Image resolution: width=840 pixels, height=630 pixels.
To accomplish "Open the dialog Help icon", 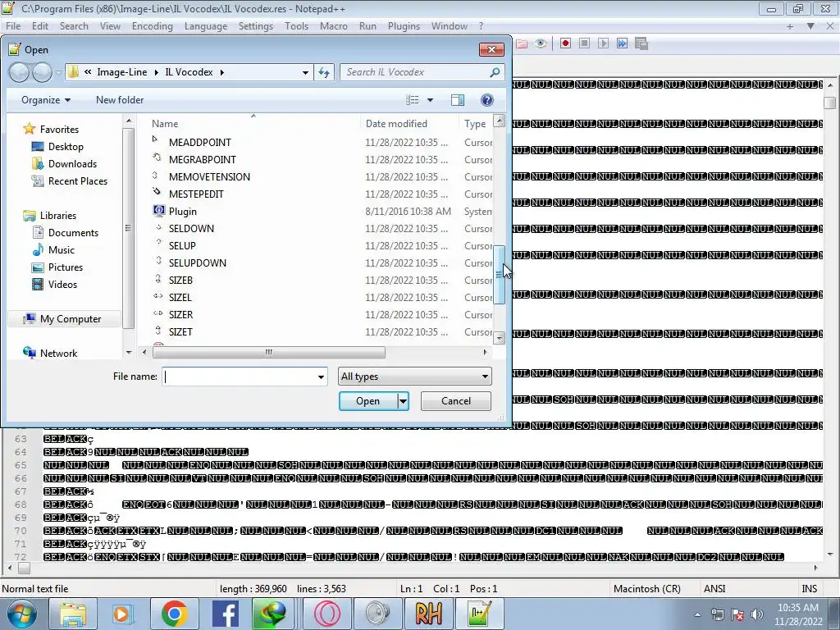I will click(487, 100).
